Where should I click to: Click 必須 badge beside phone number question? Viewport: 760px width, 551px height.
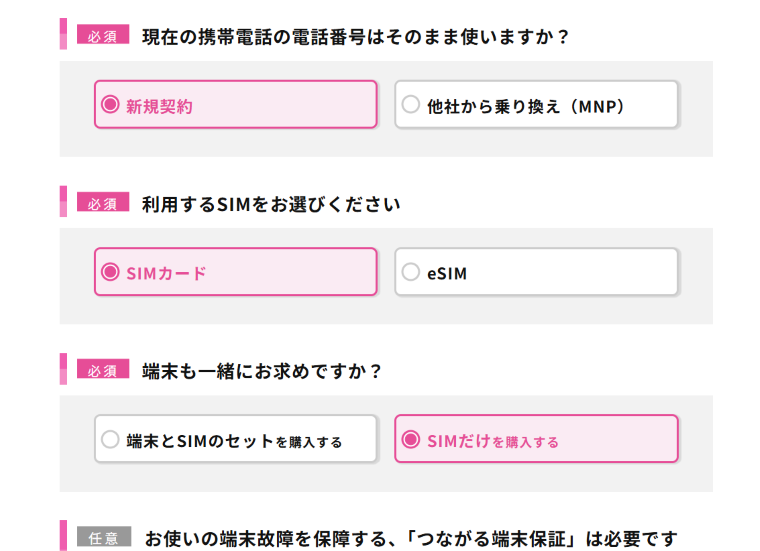(x=103, y=36)
